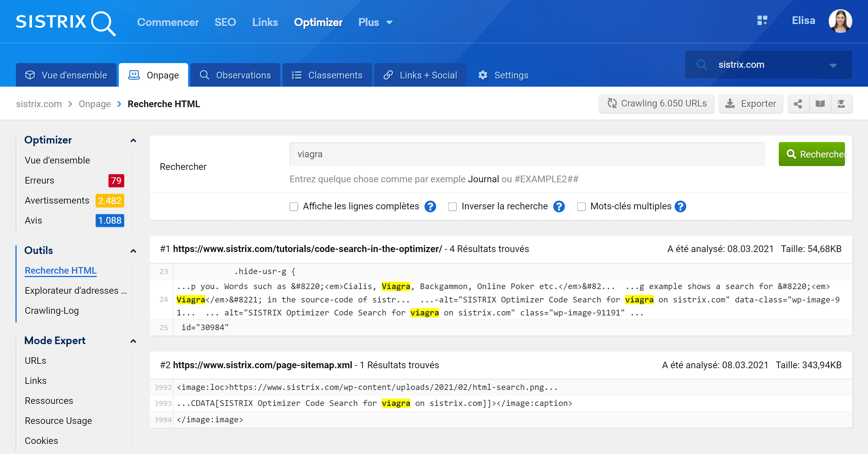The height and width of the screenshot is (454, 868).
Task: Open Vue d'ensemble in sidebar
Action: pos(57,161)
